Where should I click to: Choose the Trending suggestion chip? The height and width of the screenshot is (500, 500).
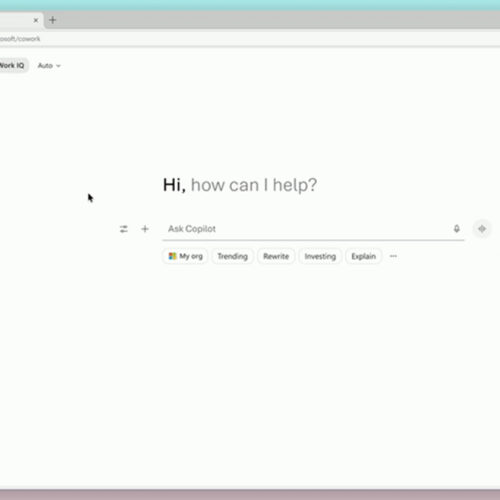click(233, 256)
